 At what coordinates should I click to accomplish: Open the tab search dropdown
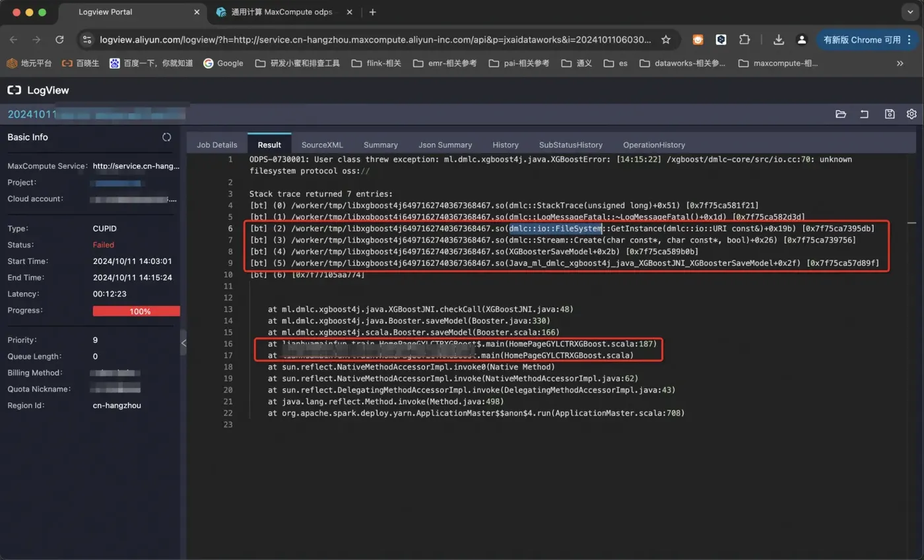click(x=911, y=12)
